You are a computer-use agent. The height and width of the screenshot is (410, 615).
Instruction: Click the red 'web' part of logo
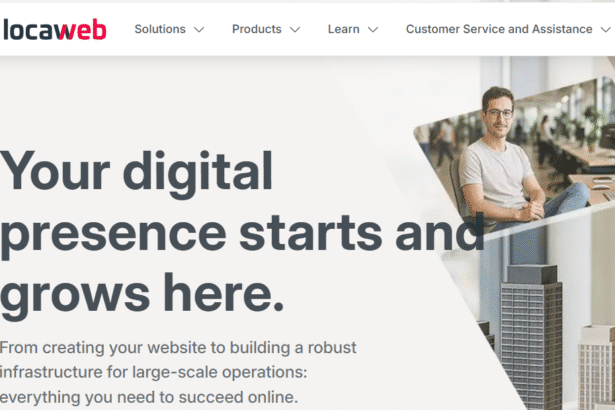[x=82, y=29]
